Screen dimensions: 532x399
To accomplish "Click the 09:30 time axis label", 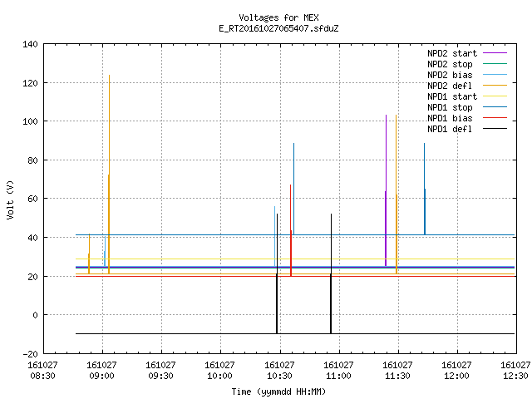I will pyautogui.click(x=160, y=377).
